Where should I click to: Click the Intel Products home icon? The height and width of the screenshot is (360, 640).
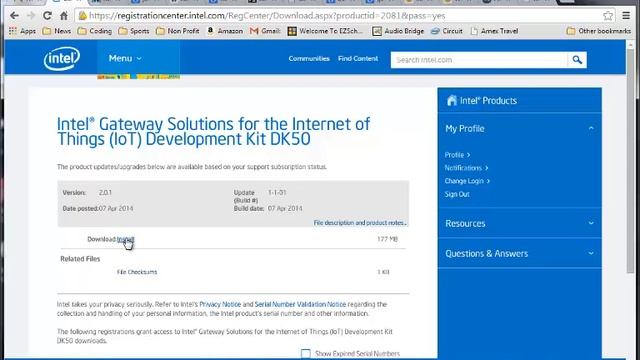tap(451, 100)
